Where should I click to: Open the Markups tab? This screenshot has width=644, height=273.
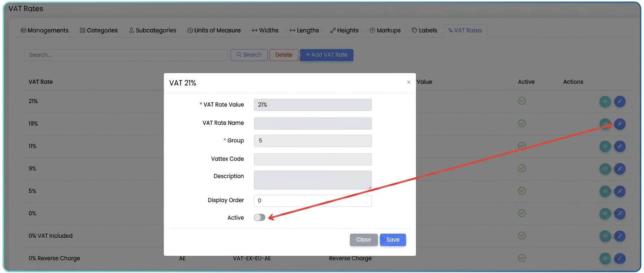click(385, 30)
